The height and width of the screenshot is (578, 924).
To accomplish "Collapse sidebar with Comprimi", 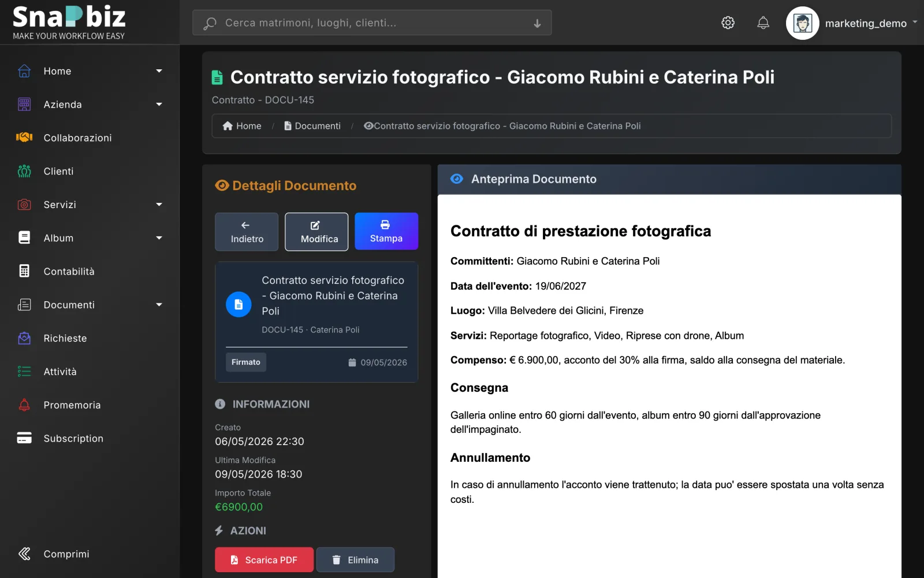I will (54, 554).
